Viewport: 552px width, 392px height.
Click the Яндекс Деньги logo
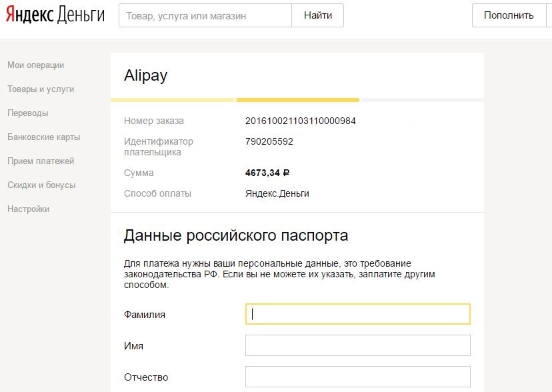click(55, 15)
